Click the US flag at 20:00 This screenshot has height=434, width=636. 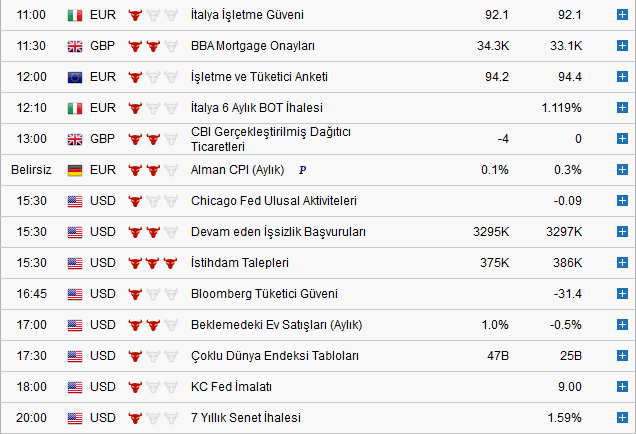tap(75, 418)
